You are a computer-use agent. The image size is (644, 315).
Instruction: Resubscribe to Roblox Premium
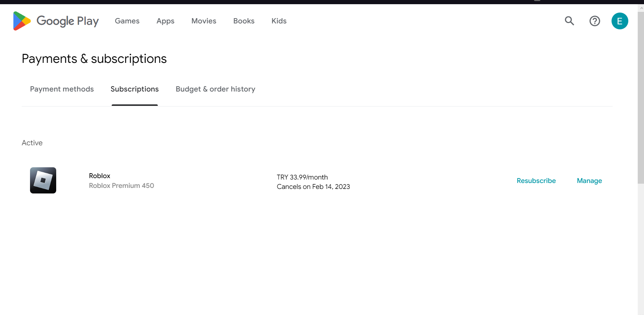(536, 181)
